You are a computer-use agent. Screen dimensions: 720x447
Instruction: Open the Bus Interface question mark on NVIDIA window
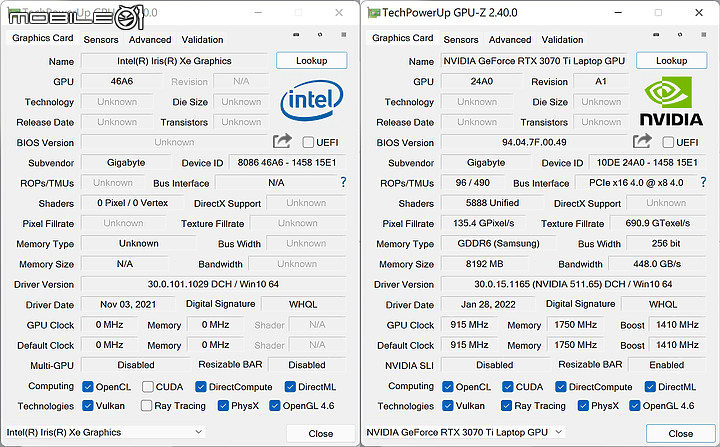pyautogui.click(x=703, y=182)
